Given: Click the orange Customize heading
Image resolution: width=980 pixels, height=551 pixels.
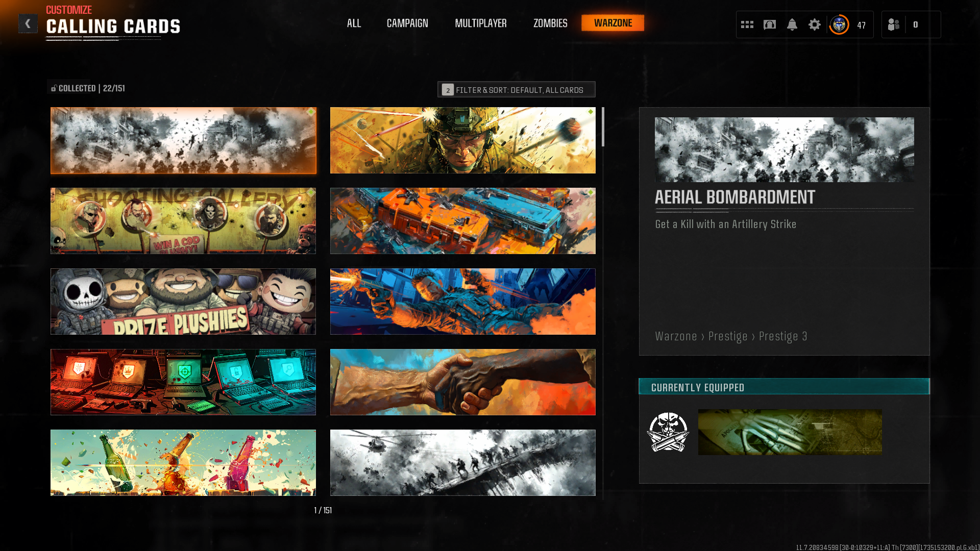Looking at the screenshot, I should [x=69, y=10].
